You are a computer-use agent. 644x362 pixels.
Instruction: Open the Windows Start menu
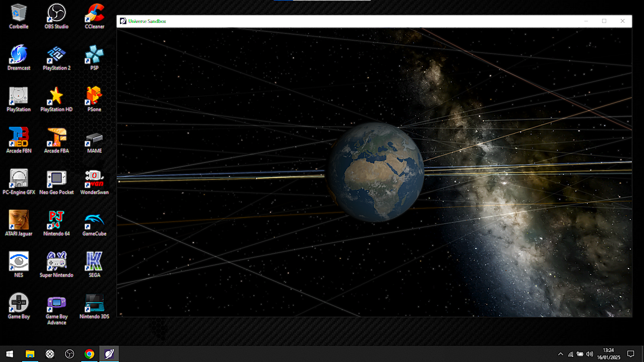click(x=10, y=354)
